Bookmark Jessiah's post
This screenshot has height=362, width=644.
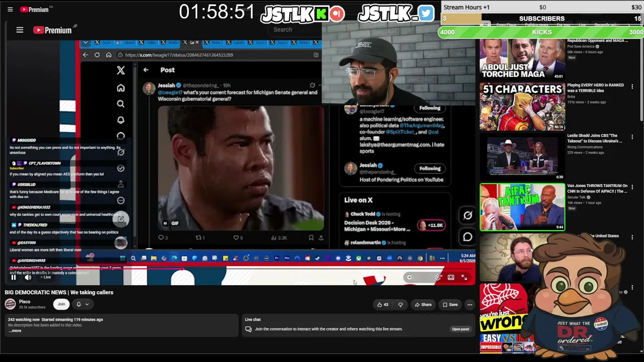click(x=311, y=238)
